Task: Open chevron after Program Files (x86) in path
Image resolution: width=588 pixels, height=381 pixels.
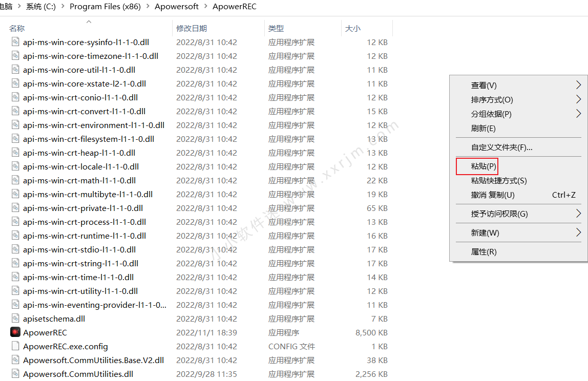Action: tap(148, 6)
